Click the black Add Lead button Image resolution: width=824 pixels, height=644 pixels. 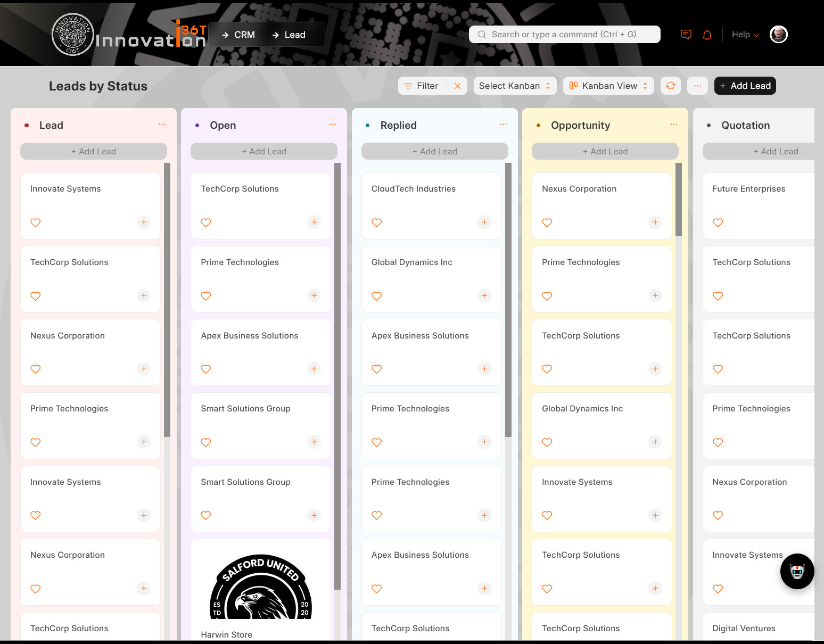click(745, 86)
